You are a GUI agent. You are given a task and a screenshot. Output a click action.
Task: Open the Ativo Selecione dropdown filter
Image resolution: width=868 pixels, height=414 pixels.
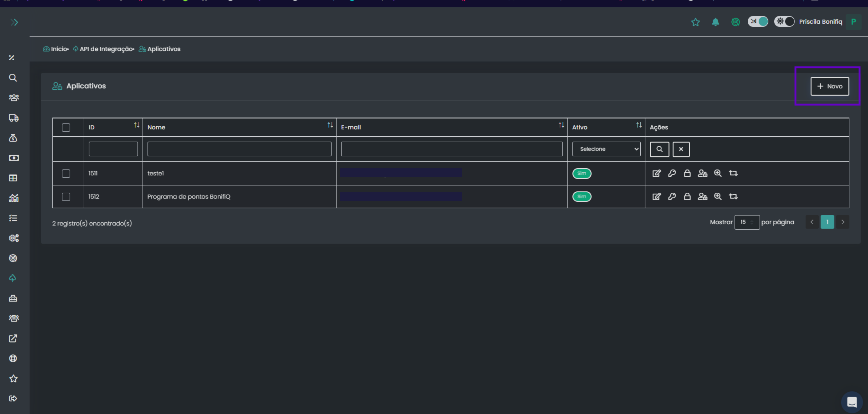(606, 149)
